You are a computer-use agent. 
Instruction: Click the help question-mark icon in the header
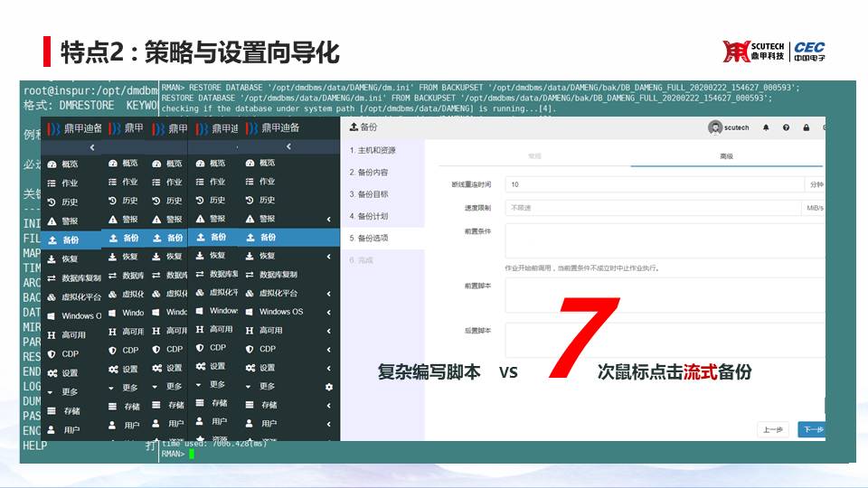point(786,127)
